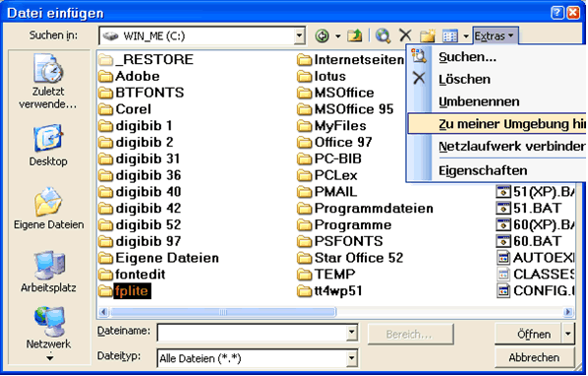Select the Programmdateien folder
588x376 pixels.
(365, 209)
